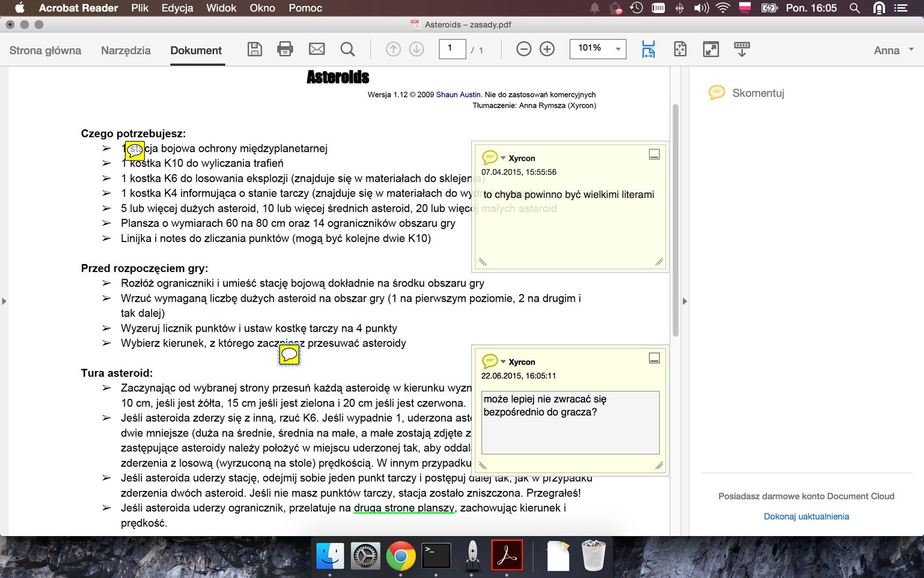This screenshot has width=924, height=578.
Task: Open options triangle in the 22.06.2015 comment
Action: 503,361
